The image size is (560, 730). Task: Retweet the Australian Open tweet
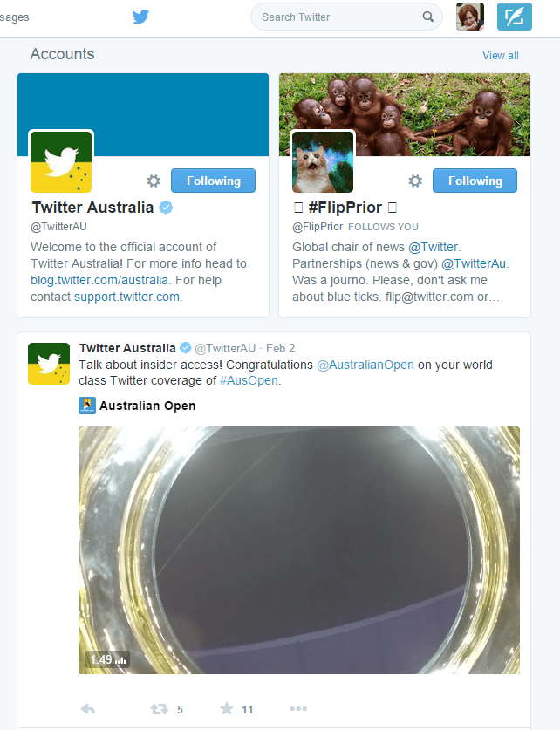point(160,709)
